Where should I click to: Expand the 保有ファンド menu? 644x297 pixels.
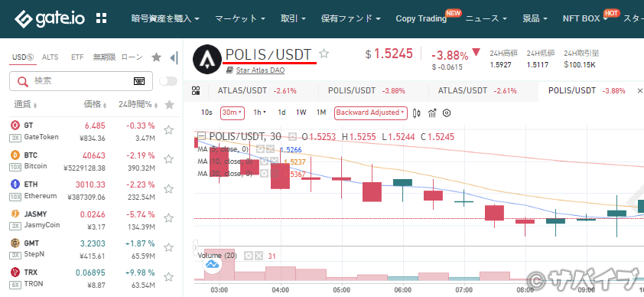(351, 18)
